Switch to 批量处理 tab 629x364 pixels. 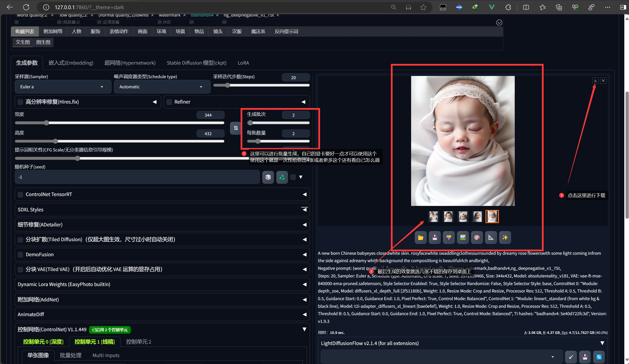pos(71,355)
